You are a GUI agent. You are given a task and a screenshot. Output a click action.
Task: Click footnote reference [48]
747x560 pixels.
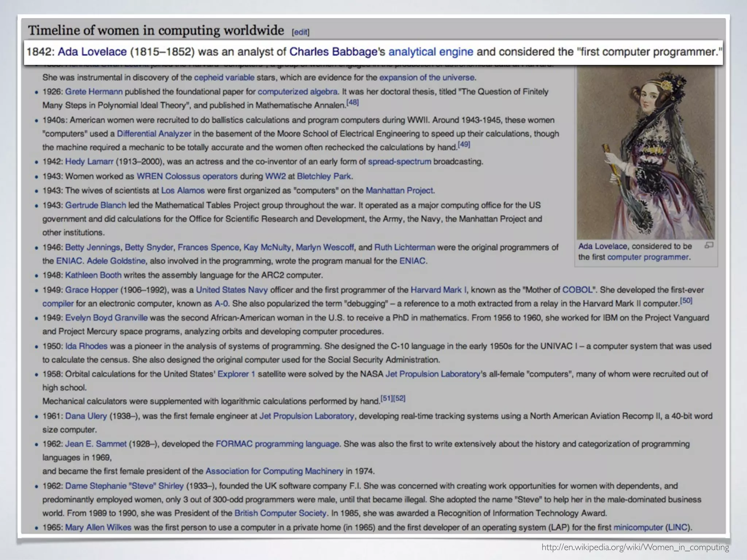point(353,102)
